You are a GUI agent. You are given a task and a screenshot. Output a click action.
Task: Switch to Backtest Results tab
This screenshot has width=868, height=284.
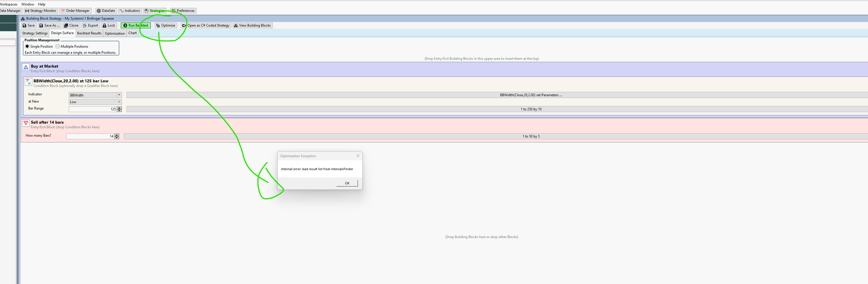tap(89, 33)
